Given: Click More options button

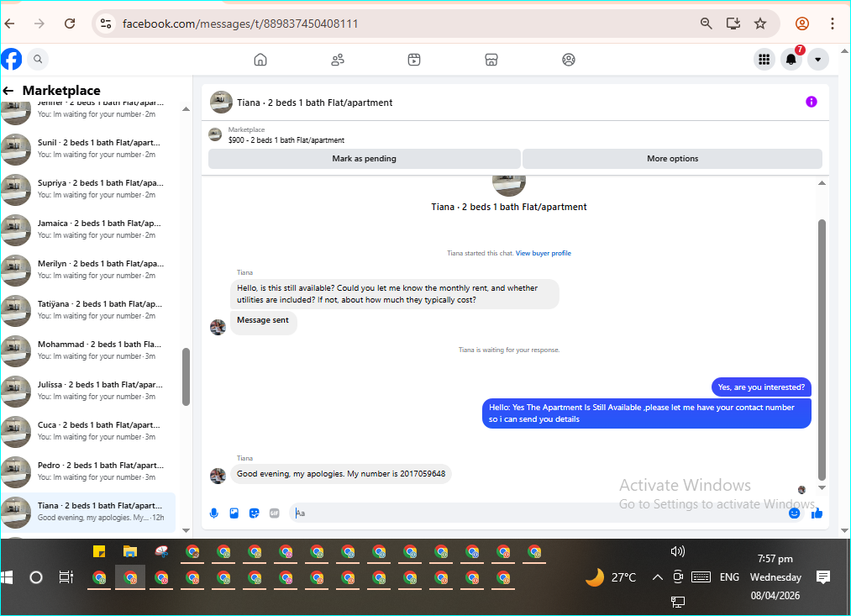Looking at the screenshot, I should click(672, 159).
